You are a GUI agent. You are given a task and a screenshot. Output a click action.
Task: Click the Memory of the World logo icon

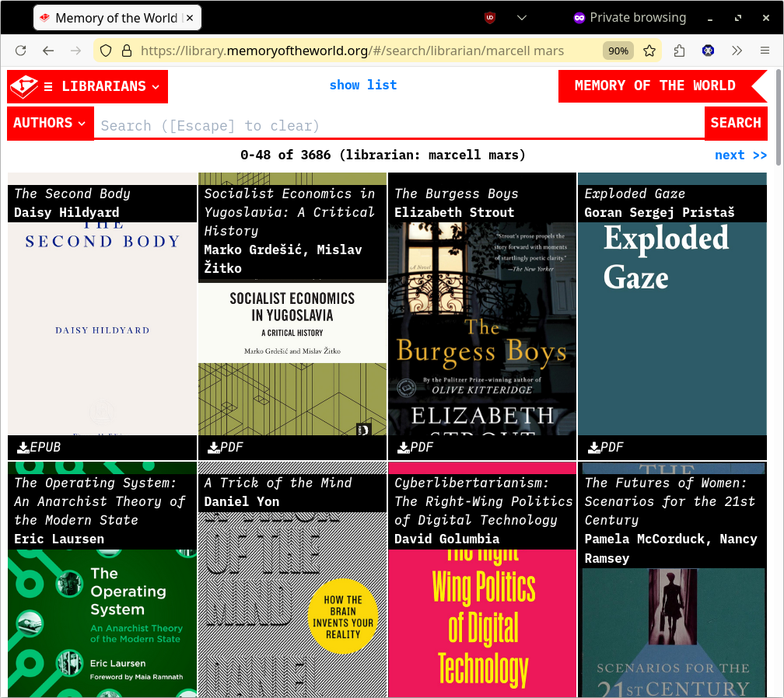23,86
